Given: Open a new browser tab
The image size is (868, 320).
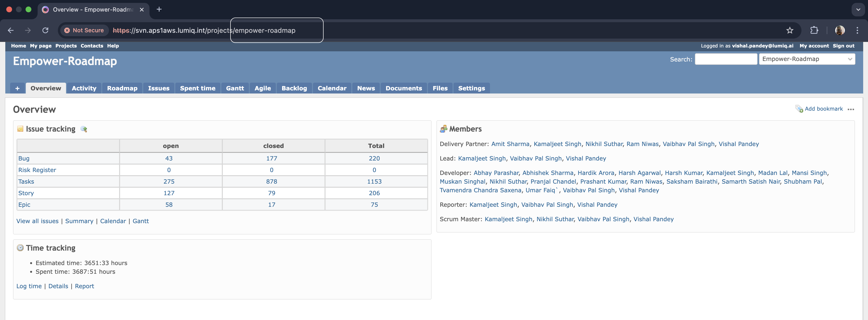Looking at the screenshot, I should pos(159,9).
